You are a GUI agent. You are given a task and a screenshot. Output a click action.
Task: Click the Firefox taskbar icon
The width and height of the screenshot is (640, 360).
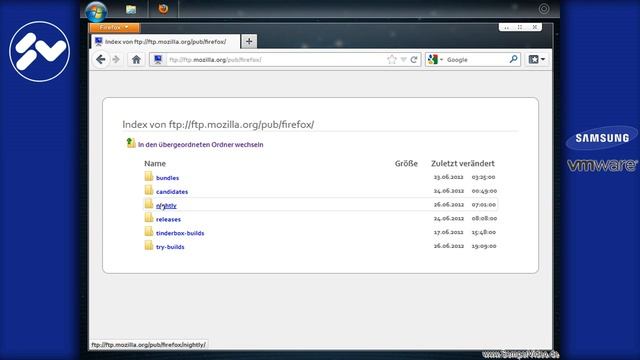163,9
